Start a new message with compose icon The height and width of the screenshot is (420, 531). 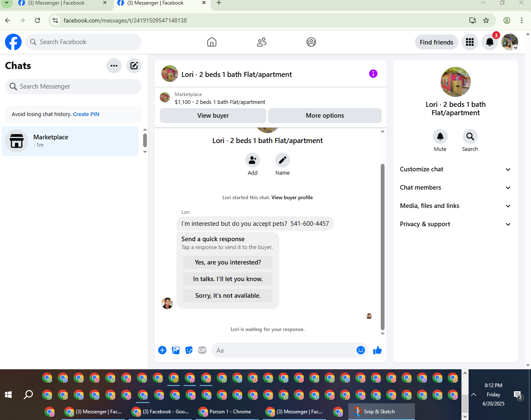(134, 66)
